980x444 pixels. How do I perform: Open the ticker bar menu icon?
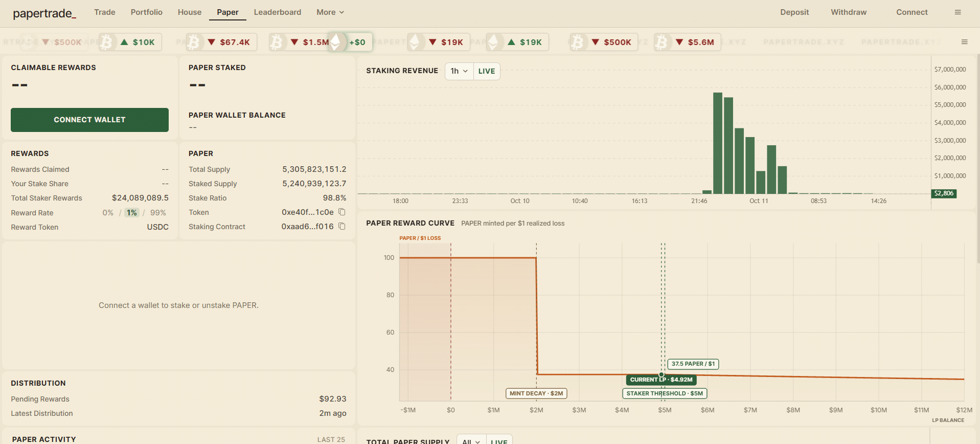click(964, 42)
